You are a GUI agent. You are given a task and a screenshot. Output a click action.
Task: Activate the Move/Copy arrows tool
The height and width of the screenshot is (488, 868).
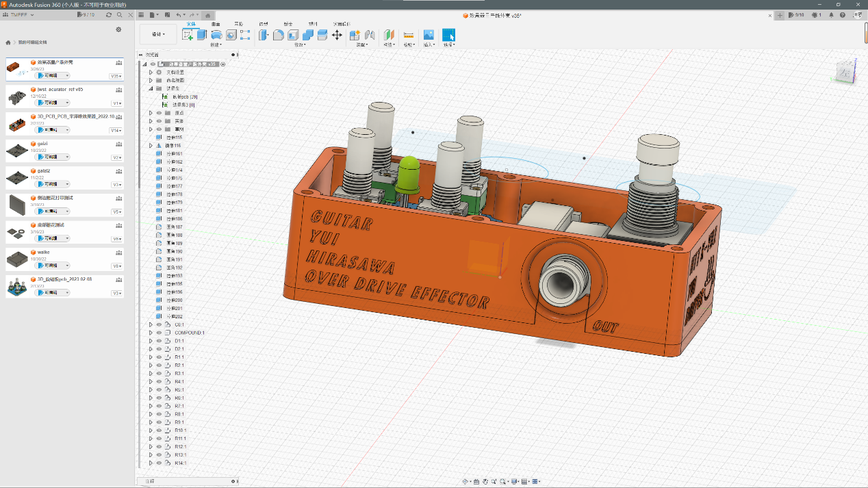point(337,35)
